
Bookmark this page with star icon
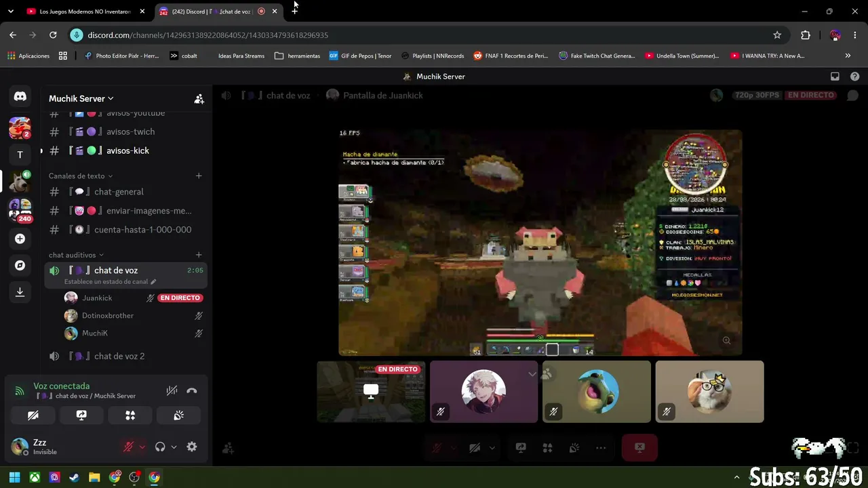[777, 35]
